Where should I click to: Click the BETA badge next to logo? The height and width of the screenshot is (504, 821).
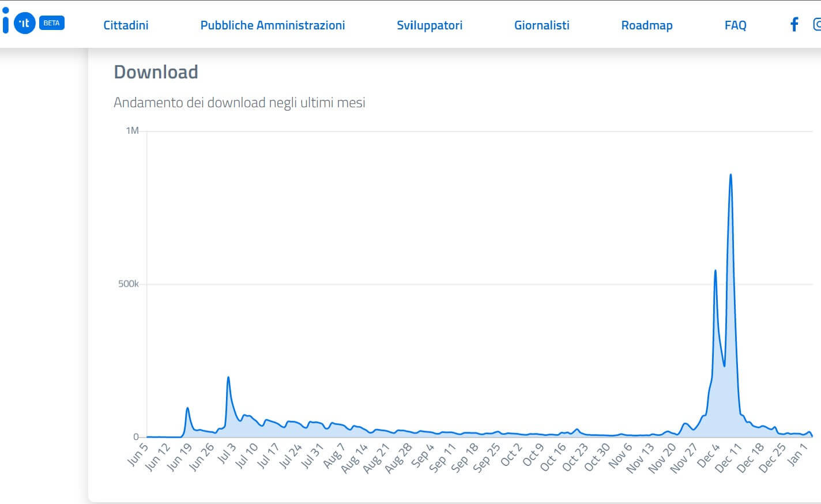[51, 23]
